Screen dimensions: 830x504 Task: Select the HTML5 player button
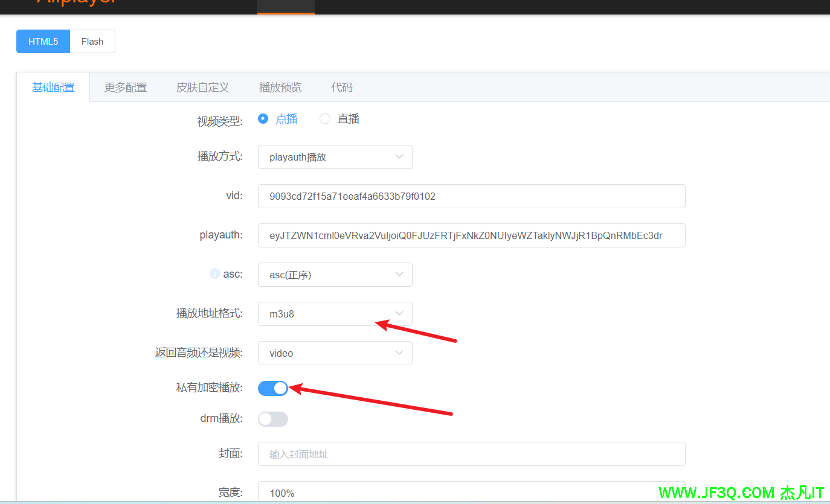coord(43,42)
